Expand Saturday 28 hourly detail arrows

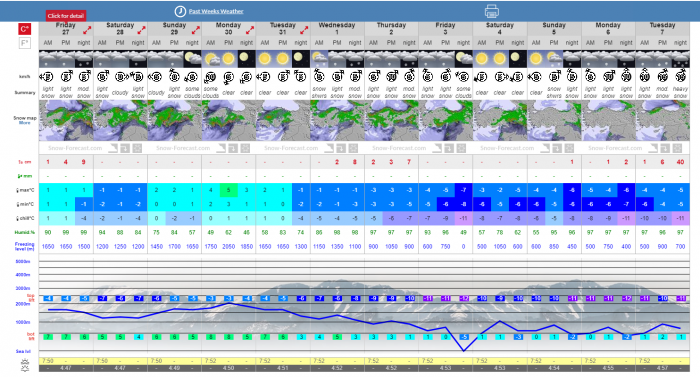(x=141, y=30)
